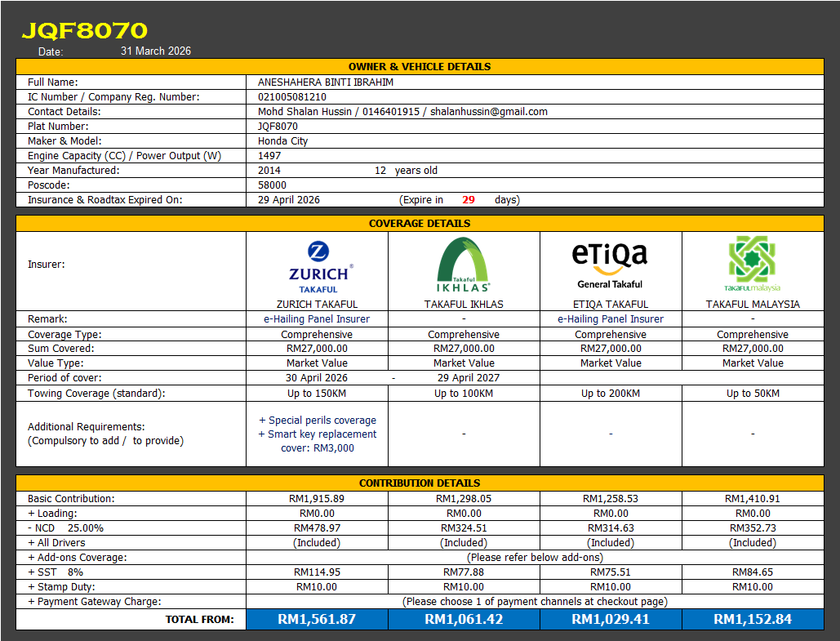
Task: Click the IC number 021005081210 field
Action: (292, 97)
